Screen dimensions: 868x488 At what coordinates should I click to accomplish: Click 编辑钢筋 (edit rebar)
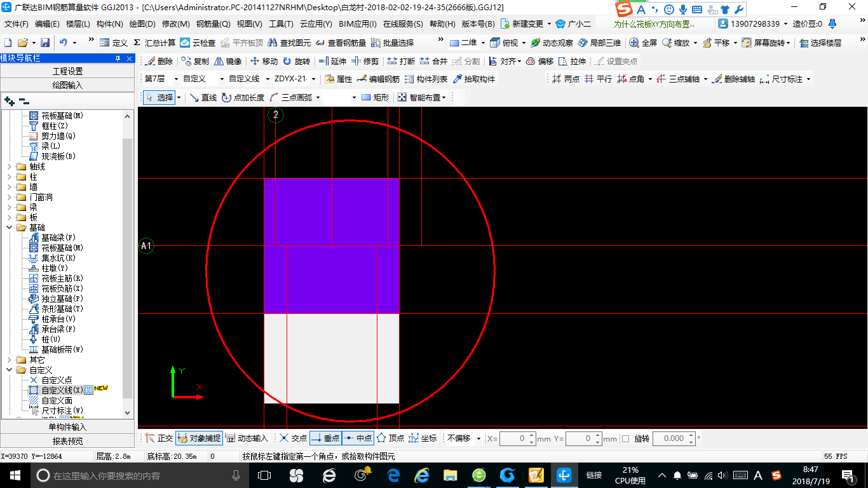point(379,79)
